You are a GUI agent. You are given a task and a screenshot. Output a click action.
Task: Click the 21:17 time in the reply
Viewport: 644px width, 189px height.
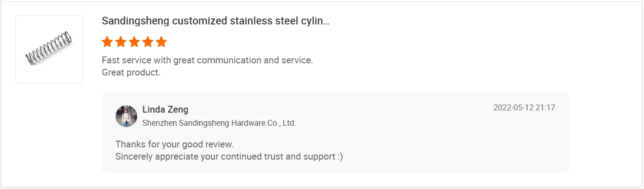pos(545,108)
